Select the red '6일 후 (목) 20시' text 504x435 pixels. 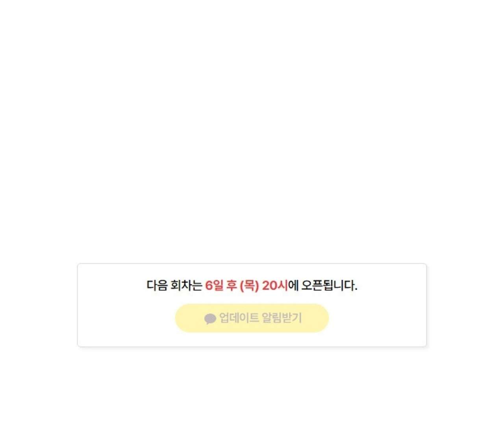click(246, 285)
